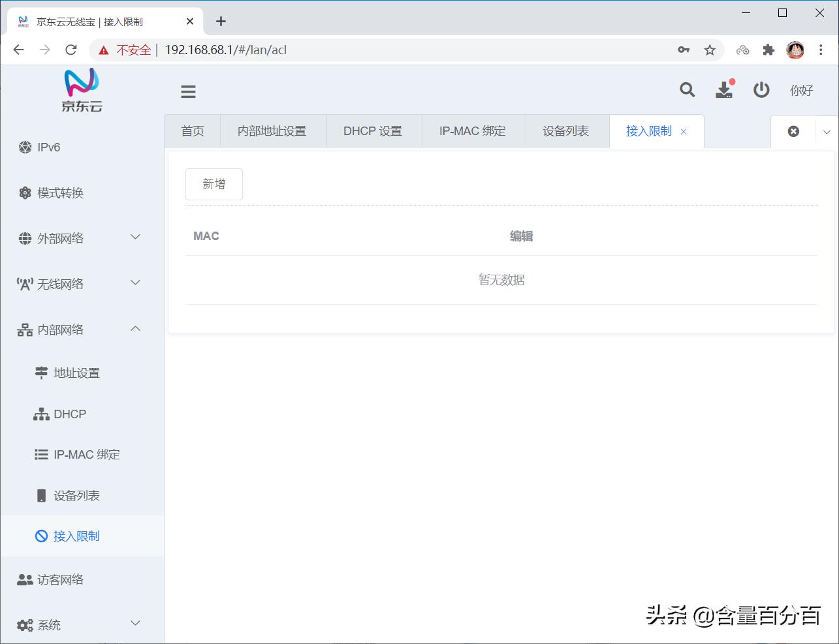839x644 pixels.
Task: Select the DHCP sidebar icon
Action: [x=41, y=414]
